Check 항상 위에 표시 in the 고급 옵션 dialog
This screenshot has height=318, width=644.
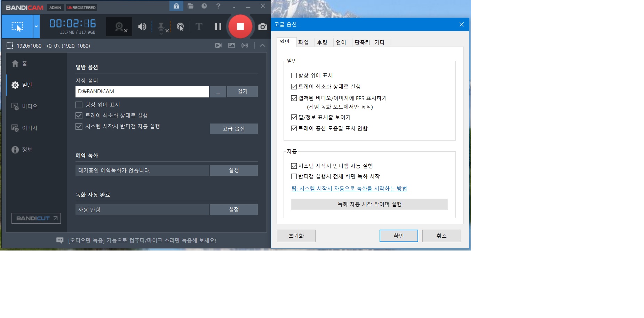pyautogui.click(x=294, y=75)
